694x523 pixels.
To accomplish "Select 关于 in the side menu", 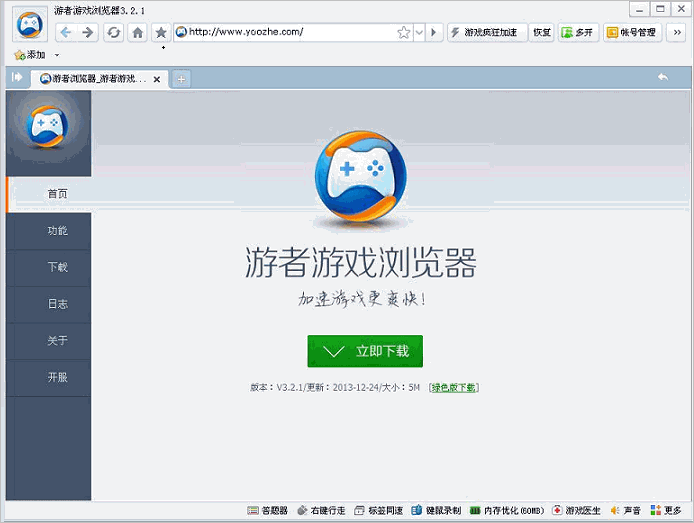I will (49, 341).
